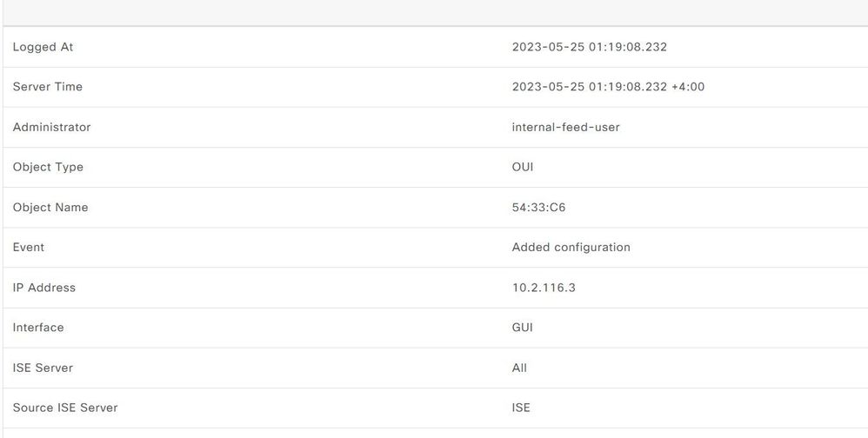Image resolution: width=868 pixels, height=438 pixels.
Task: Select the 10.2.116.3 IP address
Action: pyautogui.click(x=544, y=288)
